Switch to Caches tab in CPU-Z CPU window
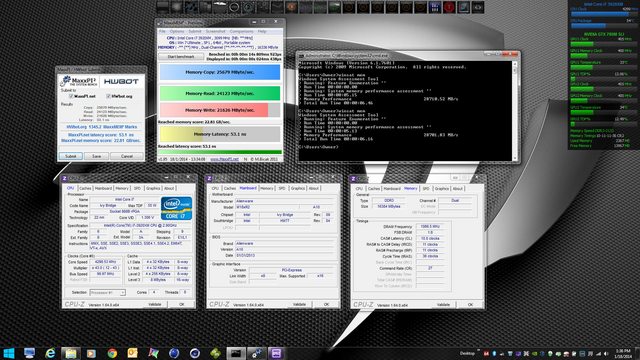The height and width of the screenshot is (360, 640). coord(85,188)
